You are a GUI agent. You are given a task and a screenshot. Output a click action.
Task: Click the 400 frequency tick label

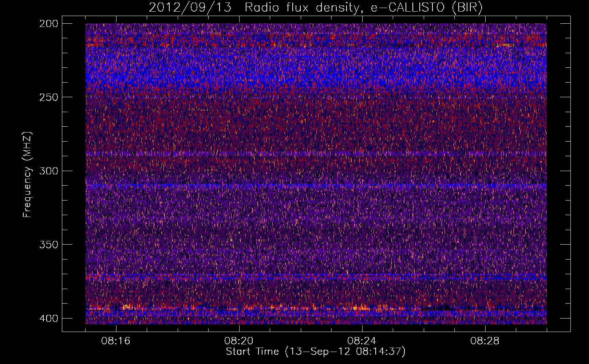tap(48, 318)
